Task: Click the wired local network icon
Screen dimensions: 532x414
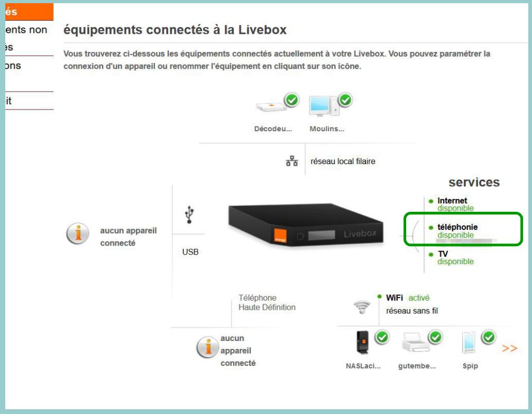Action: tap(292, 160)
